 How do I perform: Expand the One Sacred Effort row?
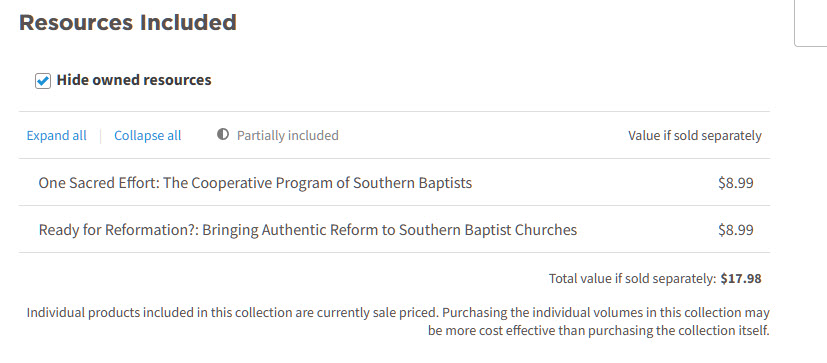[x=395, y=183]
